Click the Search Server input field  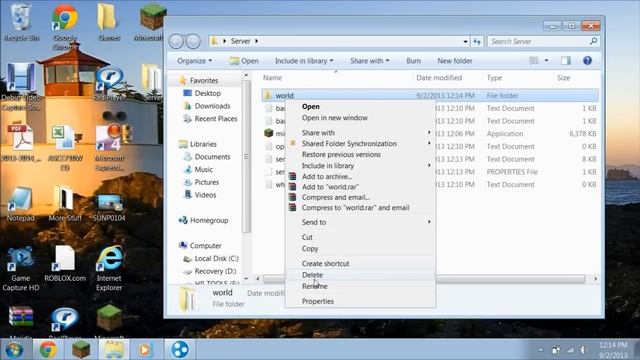pos(543,41)
